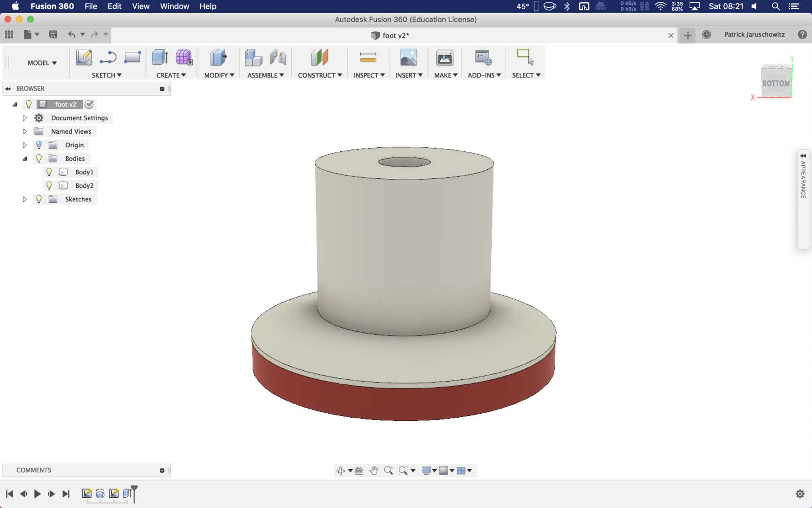This screenshot has width=812, height=508.
Task: Click the Create Sketch icon
Action: [84, 58]
